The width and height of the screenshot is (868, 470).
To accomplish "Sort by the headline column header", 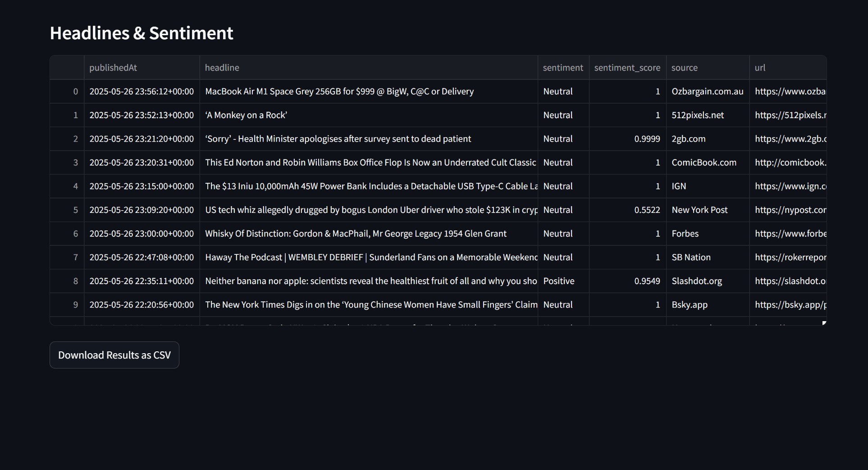I will click(369, 68).
